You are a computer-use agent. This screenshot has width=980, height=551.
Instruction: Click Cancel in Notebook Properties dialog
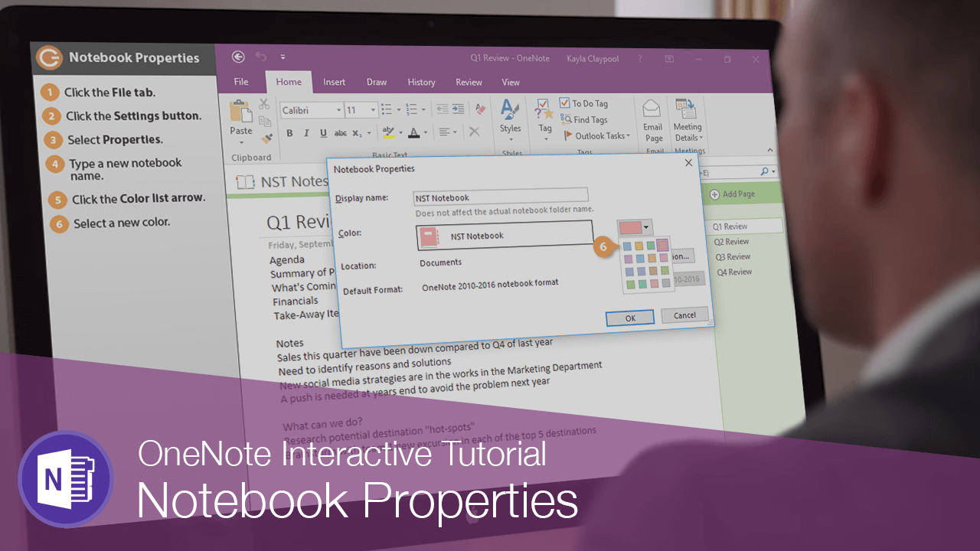click(x=684, y=315)
